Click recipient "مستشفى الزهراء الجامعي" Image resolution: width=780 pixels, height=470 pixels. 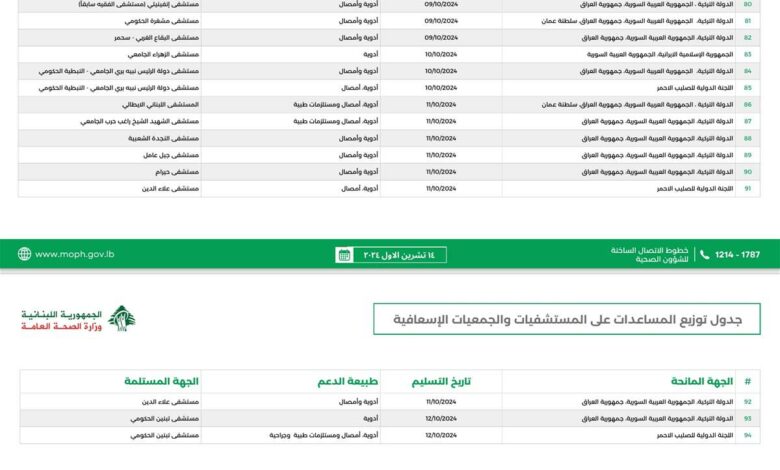163,54
